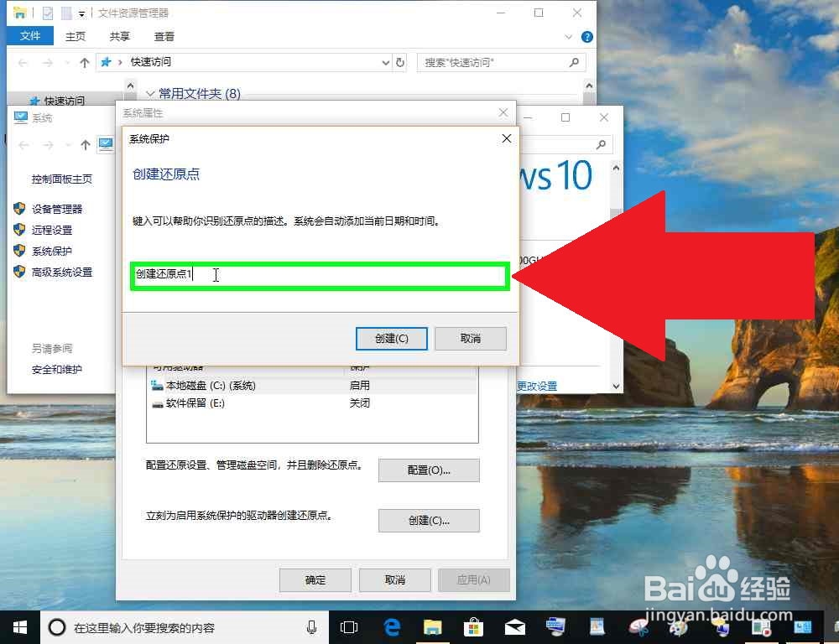Click the restore point name input field
The image size is (839, 644).
319,275
